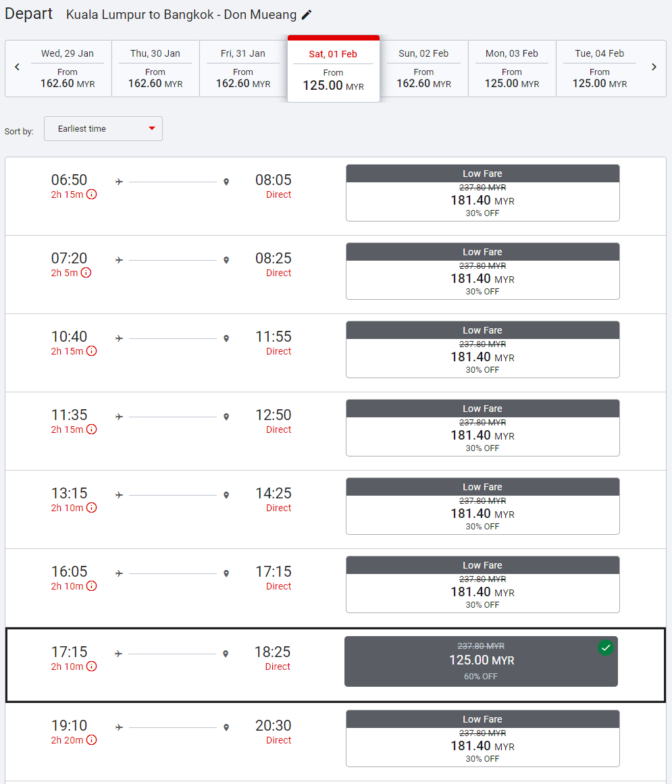Click the pencil edit icon beside the route

tap(307, 15)
